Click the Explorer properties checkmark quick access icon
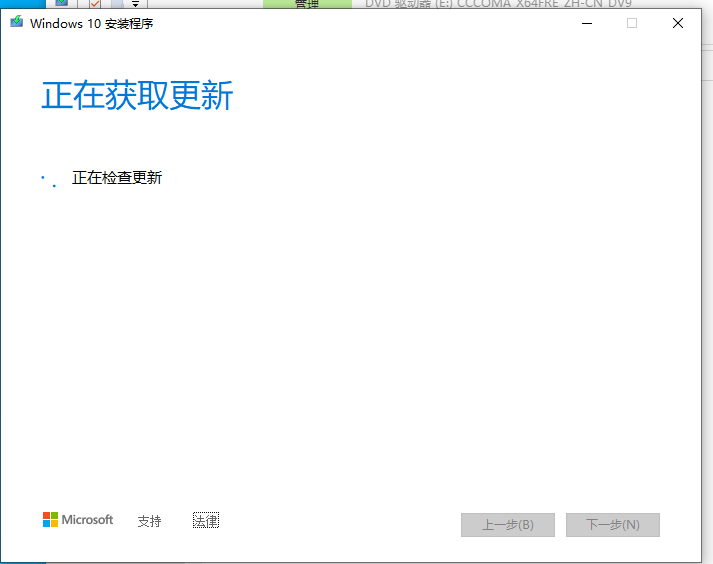 95,4
